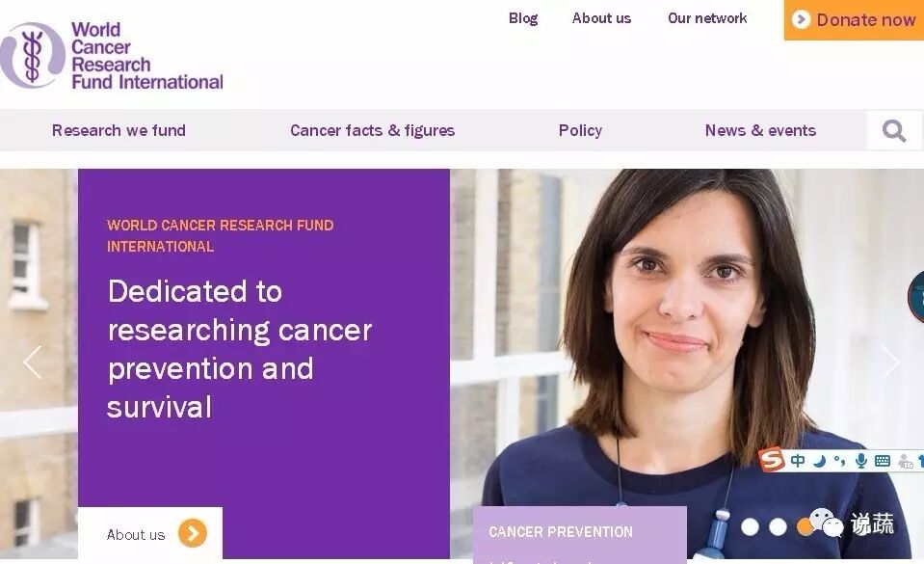Toggle Chinese input mode 中 indicator
The height and width of the screenshot is (564, 924).
[x=798, y=461]
